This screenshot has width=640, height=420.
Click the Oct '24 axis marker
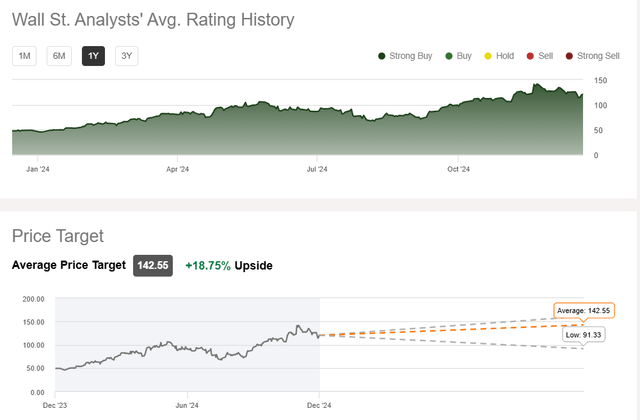pos(458,169)
